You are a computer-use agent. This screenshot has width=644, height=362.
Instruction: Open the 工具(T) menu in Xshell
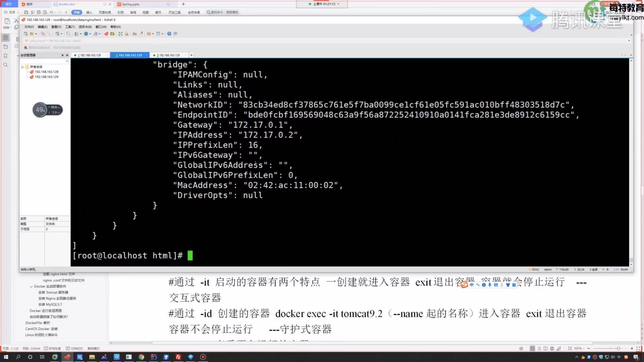pos(70,27)
